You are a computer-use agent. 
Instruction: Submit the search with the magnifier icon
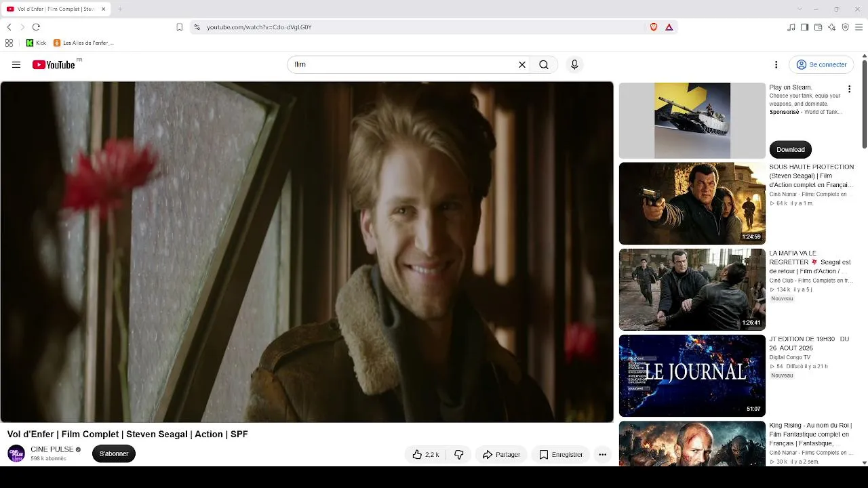pyautogui.click(x=544, y=64)
